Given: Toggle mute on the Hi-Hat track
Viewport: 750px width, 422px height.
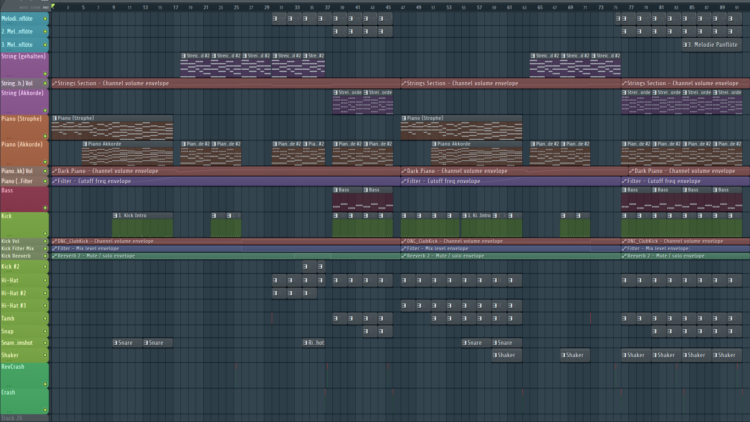Looking at the screenshot, I should click(45, 280).
